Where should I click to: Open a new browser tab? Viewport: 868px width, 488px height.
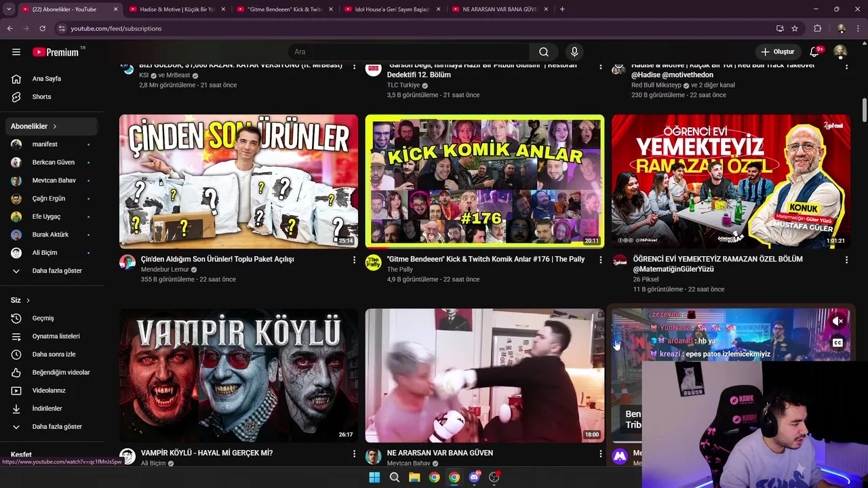[x=562, y=9]
